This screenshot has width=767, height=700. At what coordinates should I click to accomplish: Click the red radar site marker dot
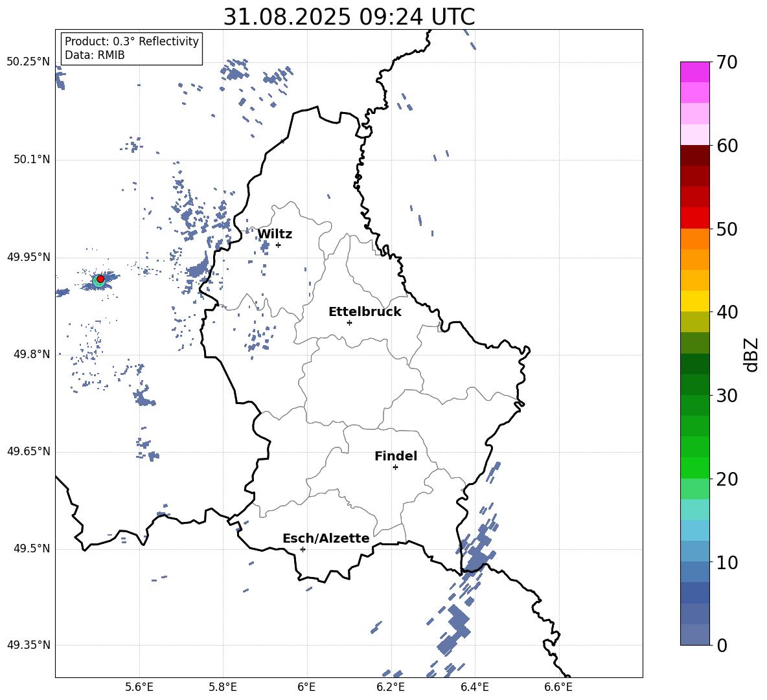pyautogui.click(x=100, y=279)
